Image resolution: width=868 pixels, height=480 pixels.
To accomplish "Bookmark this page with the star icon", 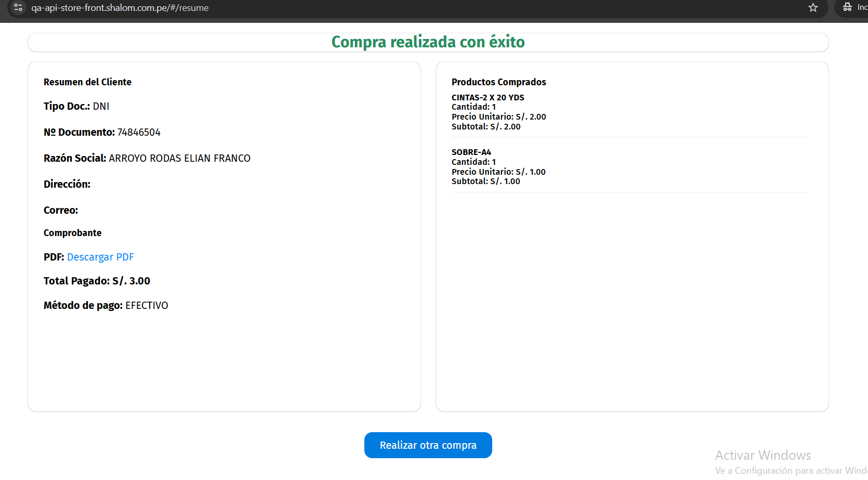I will [x=813, y=7].
